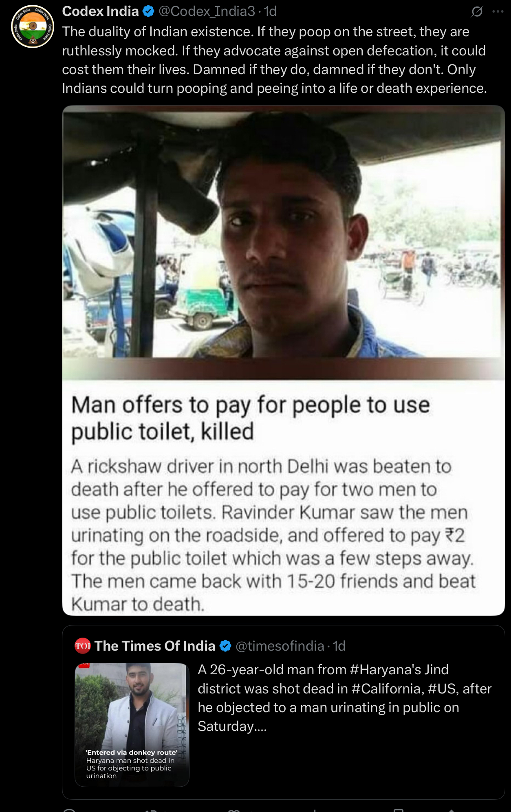511x812 pixels.
Task: Click the quoted tweet's 1d timestamp
Action: pos(339,646)
